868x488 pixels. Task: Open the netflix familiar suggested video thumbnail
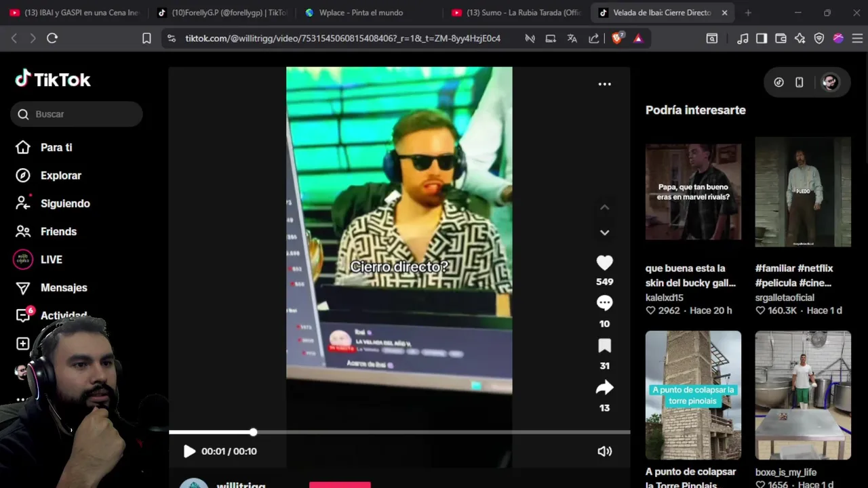803,192
